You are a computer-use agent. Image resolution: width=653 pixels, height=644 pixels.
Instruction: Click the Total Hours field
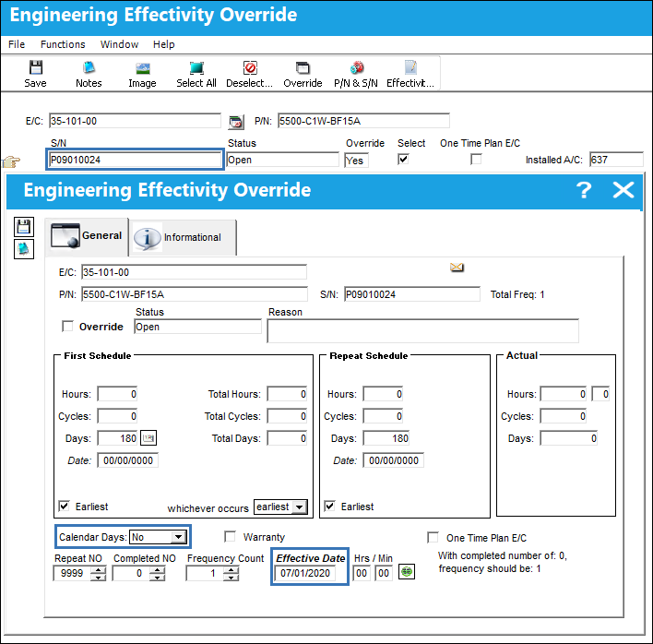click(x=287, y=394)
